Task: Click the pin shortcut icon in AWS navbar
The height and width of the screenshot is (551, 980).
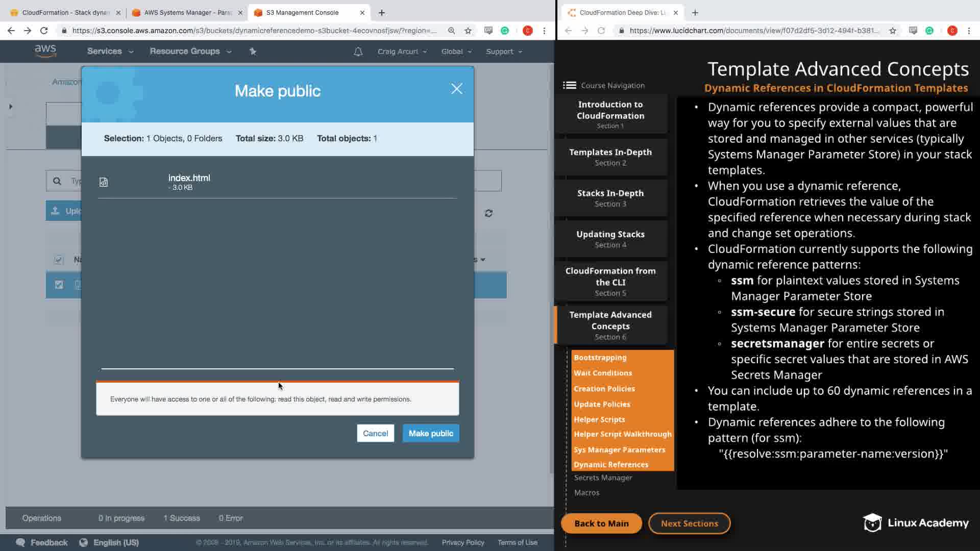Action: point(253,52)
